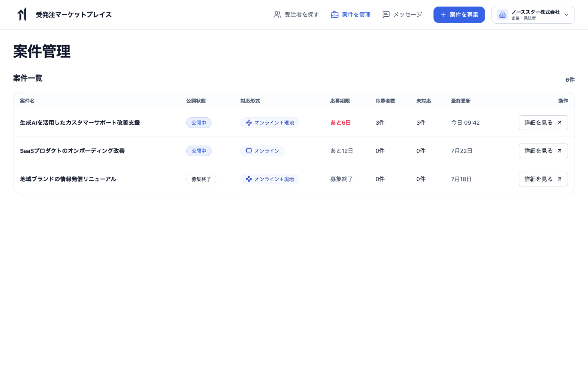This screenshot has height=368, width=588.
Task: Click the 案件名 column header
Action: (x=27, y=101)
